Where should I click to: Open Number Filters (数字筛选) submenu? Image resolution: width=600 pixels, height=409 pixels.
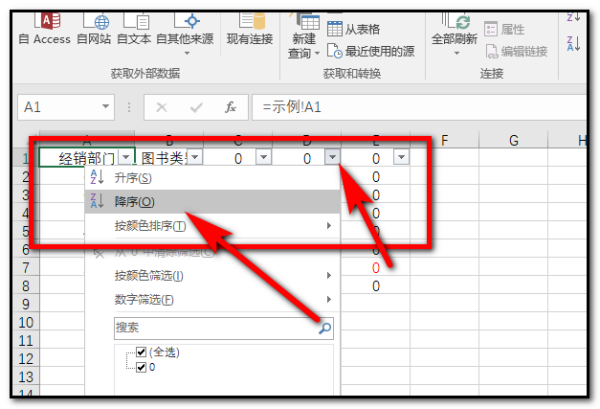click(x=212, y=300)
